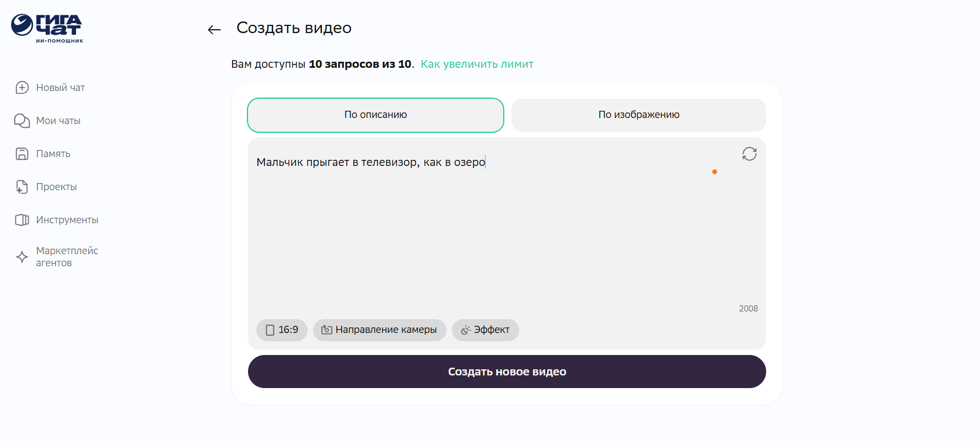The height and width of the screenshot is (441, 980).
Task: Open the Как увеличить лимит link
Action: click(x=477, y=64)
